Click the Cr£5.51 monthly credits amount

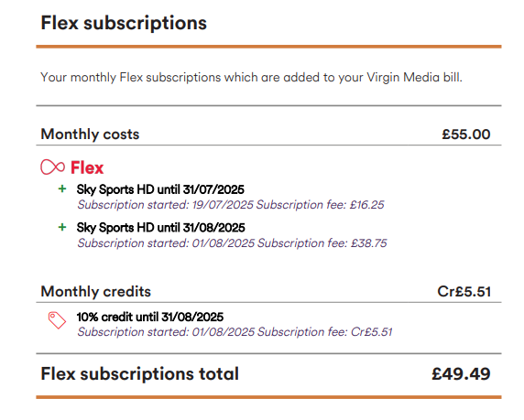point(464,292)
